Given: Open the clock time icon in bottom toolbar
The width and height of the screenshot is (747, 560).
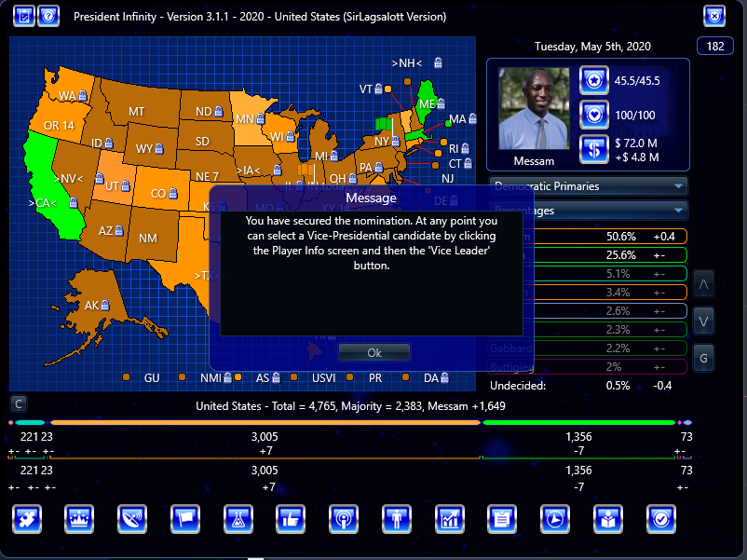Looking at the screenshot, I should tap(555, 519).
